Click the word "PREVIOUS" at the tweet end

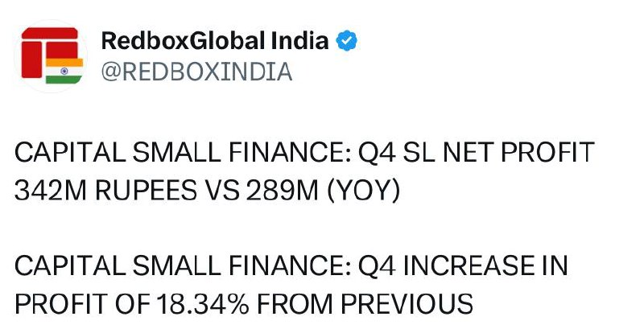pos(407,304)
